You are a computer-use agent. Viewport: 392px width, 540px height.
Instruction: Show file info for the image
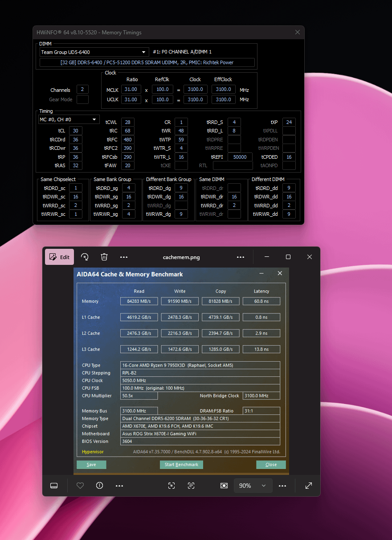[x=100, y=486]
